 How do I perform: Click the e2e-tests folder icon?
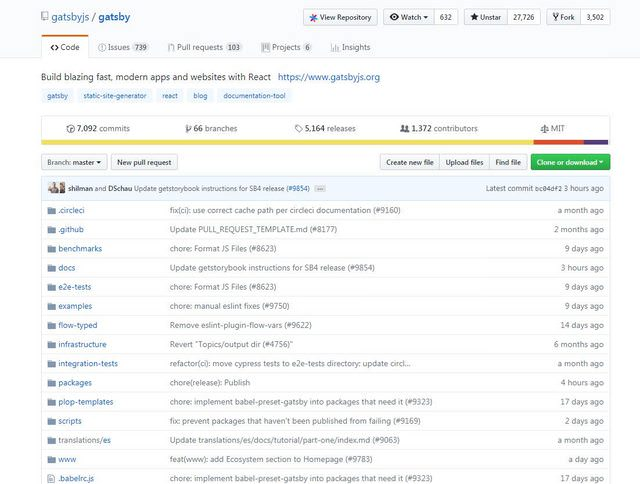click(x=51, y=287)
